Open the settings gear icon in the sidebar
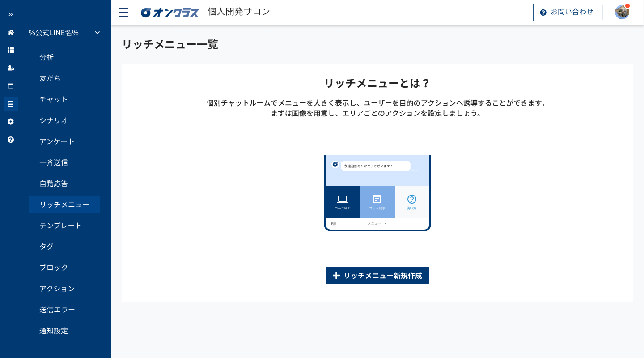Viewport: 644px width, 358px height. tap(10, 121)
